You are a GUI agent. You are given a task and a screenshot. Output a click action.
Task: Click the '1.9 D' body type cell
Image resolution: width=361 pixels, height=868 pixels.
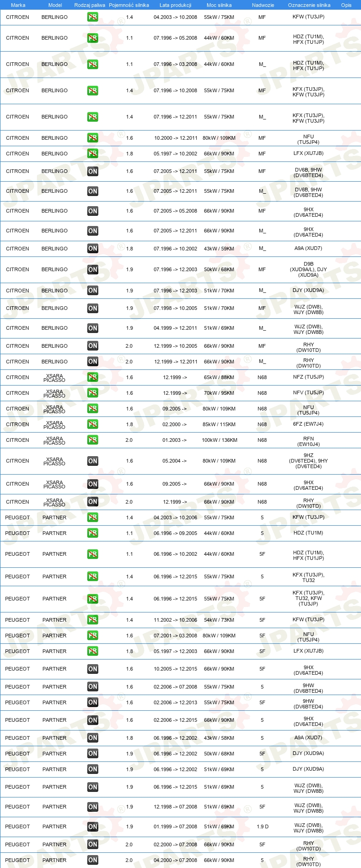coord(263,827)
